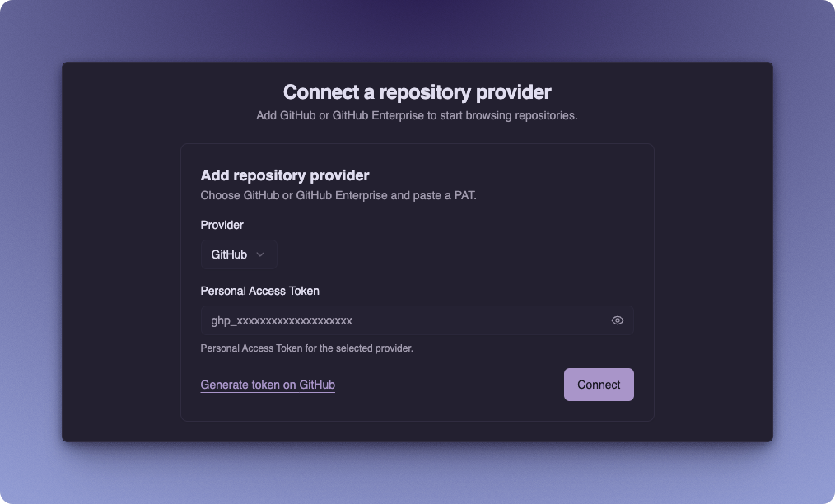Click the Provider field label
Viewport: 835px width, 504px height.
point(222,225)
